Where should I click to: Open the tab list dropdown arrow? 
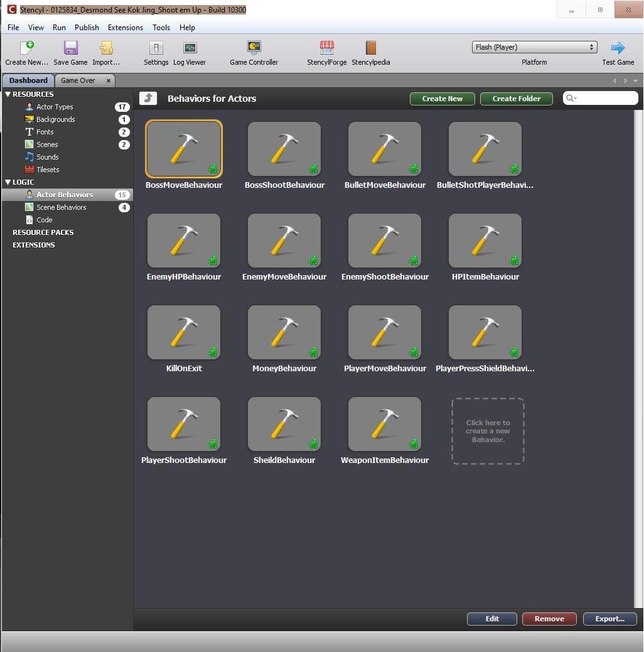click(635, 80)
